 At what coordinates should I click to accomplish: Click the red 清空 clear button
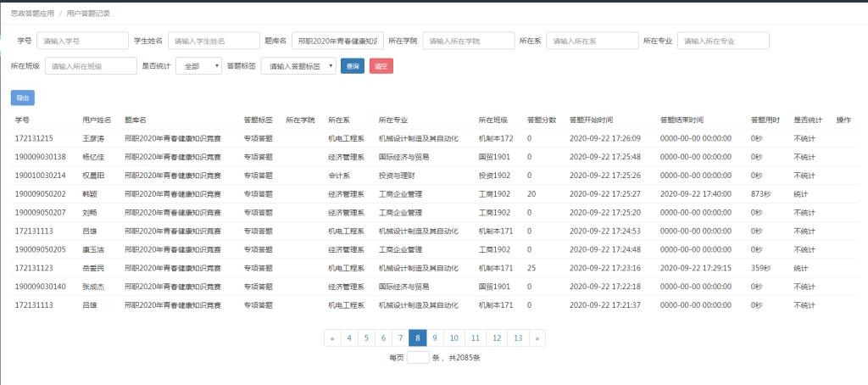click(381, 66)
